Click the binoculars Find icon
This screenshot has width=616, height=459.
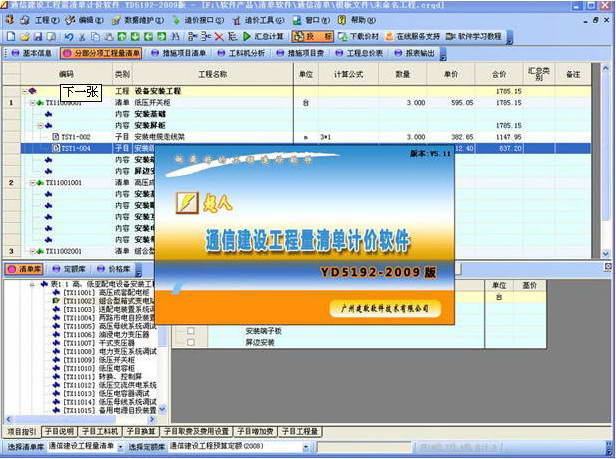point(176,37)
